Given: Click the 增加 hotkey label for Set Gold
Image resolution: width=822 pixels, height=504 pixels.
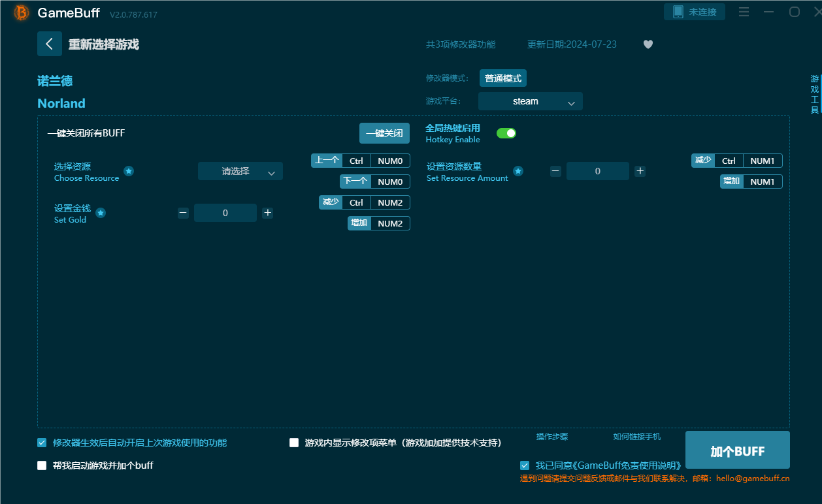Looking at the screenshot, I should (x=359, y=223).
